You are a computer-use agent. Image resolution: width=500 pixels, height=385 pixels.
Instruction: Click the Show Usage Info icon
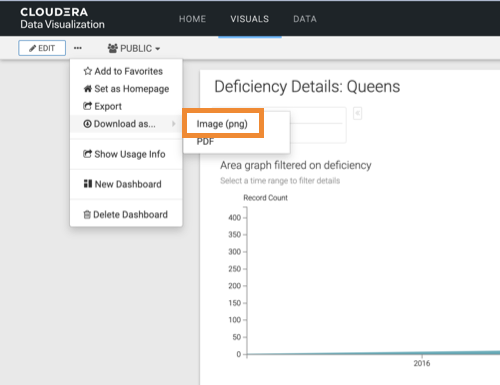(87, 154)
